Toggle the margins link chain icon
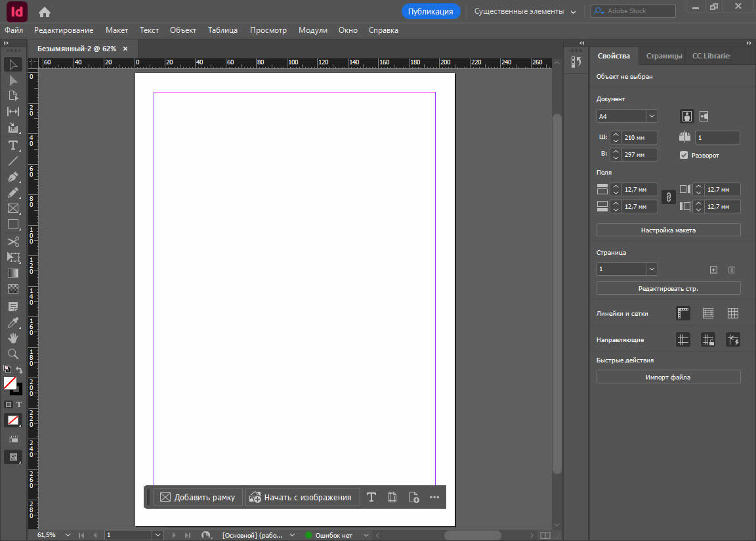The width and height of the screenshot is (756, 541). click(668, 197)
